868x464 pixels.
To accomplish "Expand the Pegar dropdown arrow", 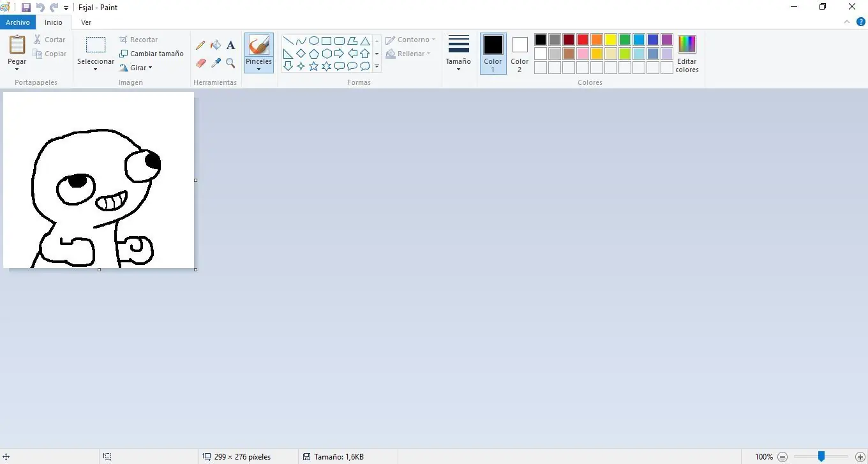I will point(17,69).
